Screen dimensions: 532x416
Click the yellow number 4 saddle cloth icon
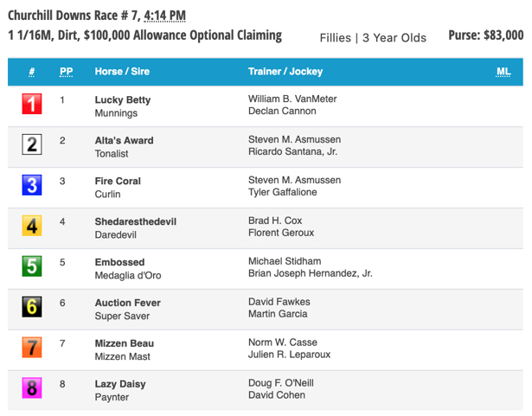point(32,227)
